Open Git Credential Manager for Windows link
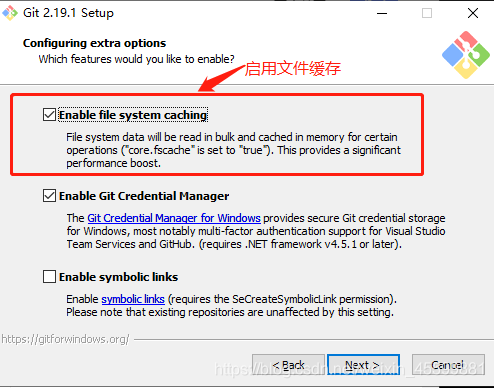Image resolution: width=494 pixels, height=388 pixels. 174,218
